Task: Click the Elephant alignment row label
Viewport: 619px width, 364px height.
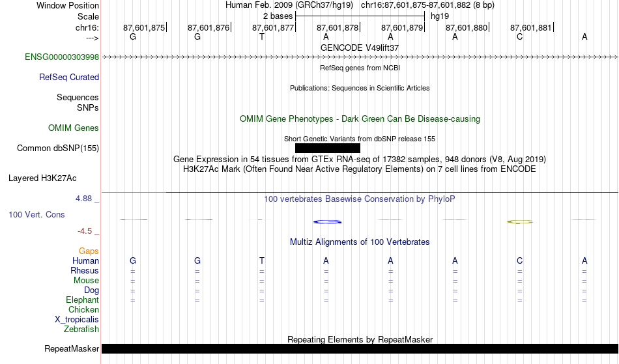Action: [83, 300]
